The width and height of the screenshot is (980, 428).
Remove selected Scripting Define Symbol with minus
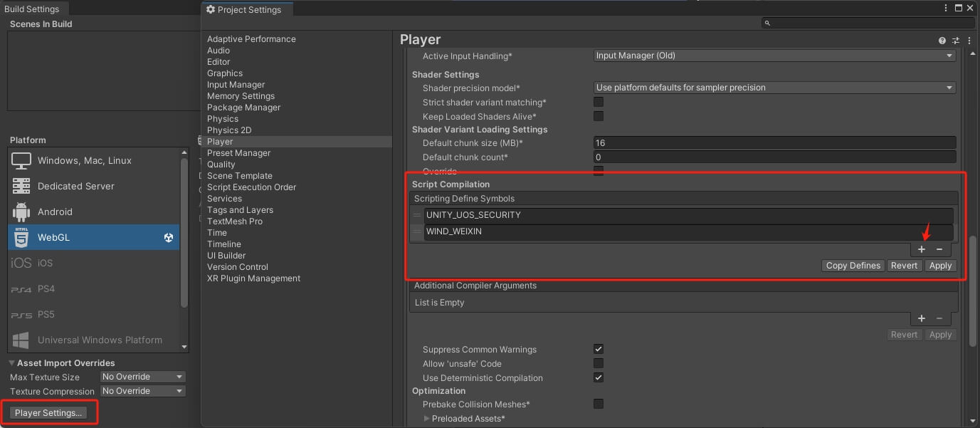(939, 249)
